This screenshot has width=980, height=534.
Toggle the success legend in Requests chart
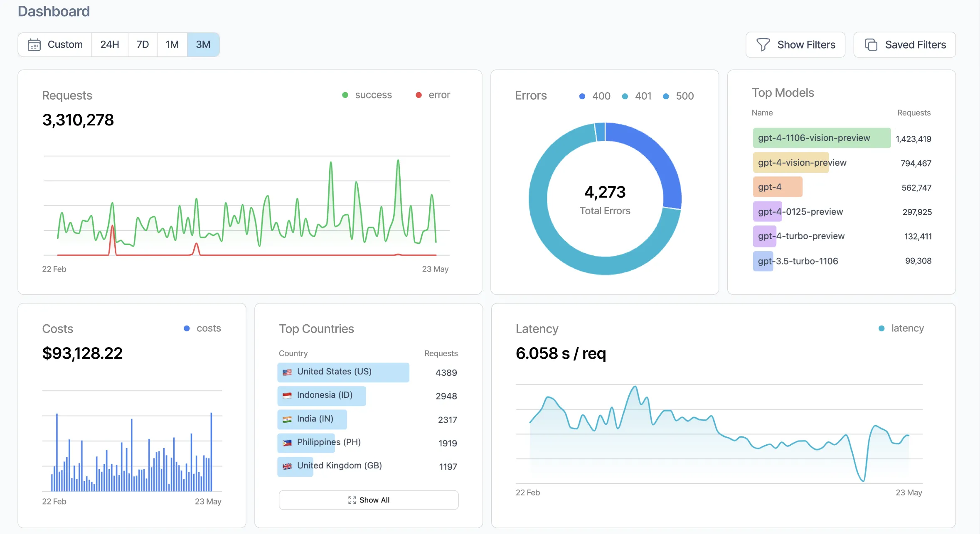[367, 95]
